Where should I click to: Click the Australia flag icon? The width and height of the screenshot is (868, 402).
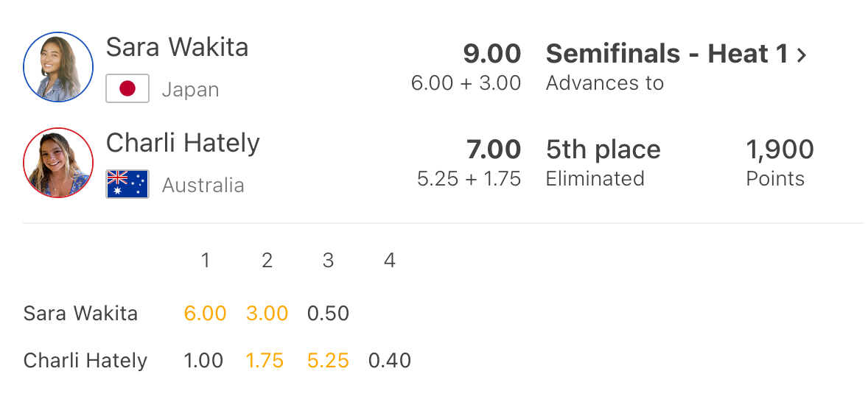(127, 184)
